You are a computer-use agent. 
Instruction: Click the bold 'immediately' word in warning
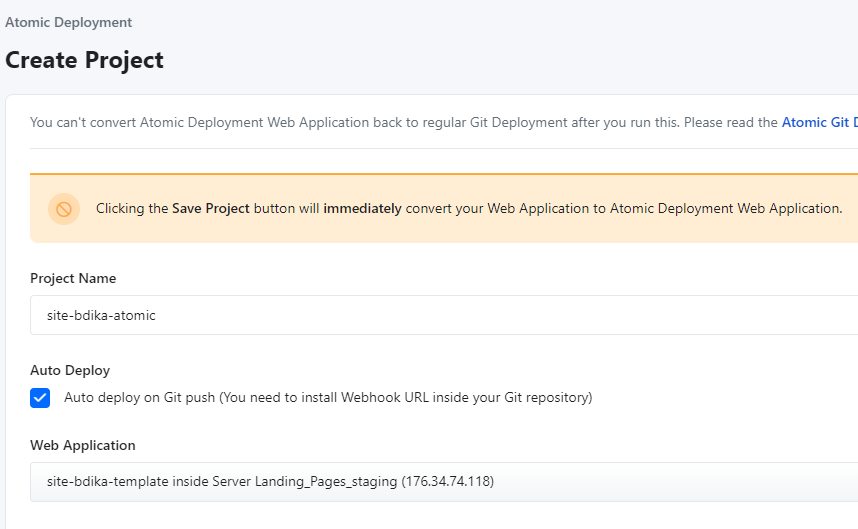point(362,209)
